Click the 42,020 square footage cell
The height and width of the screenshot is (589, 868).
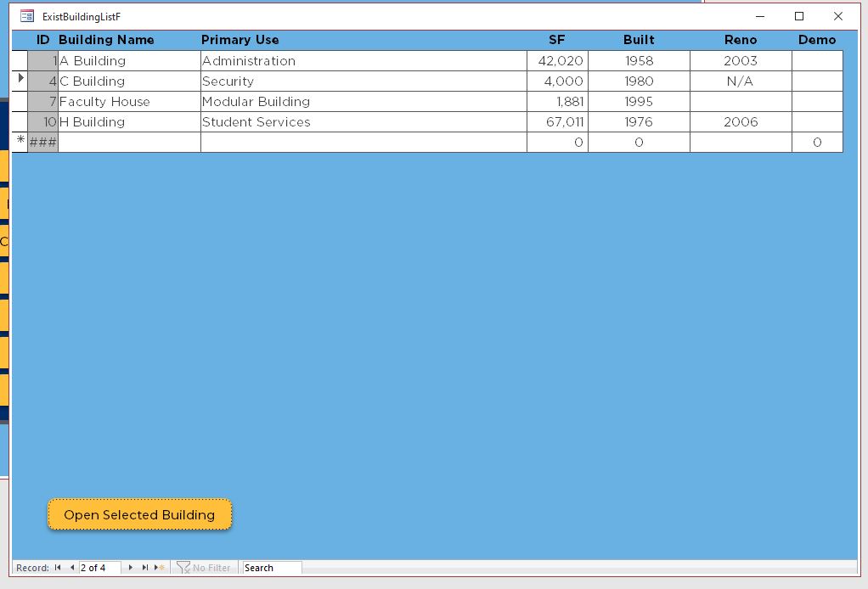tap(557, 61)
